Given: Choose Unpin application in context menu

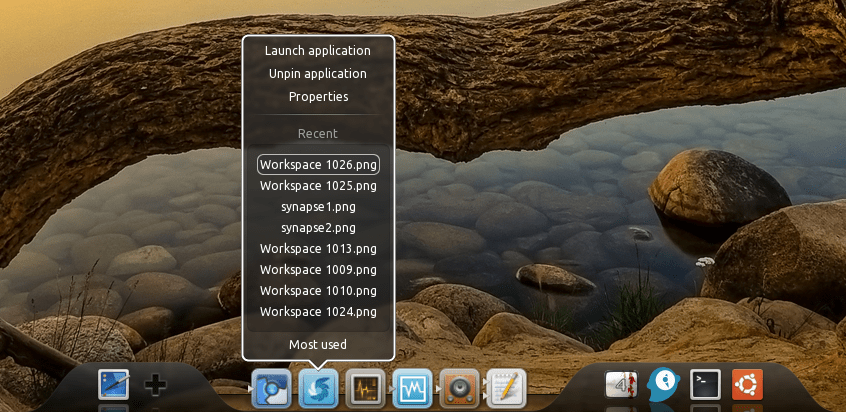Looking at the screenshot, I should (318, 73).
